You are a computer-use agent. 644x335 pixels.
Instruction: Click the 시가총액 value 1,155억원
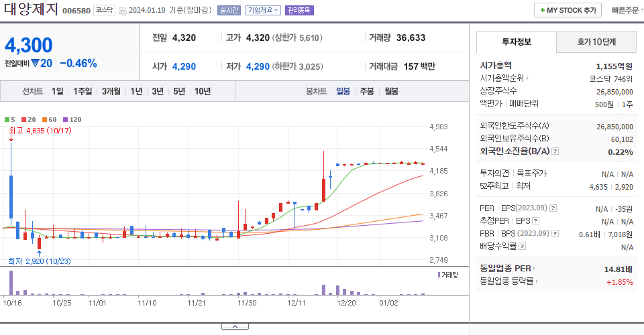(x=614, y=66)
